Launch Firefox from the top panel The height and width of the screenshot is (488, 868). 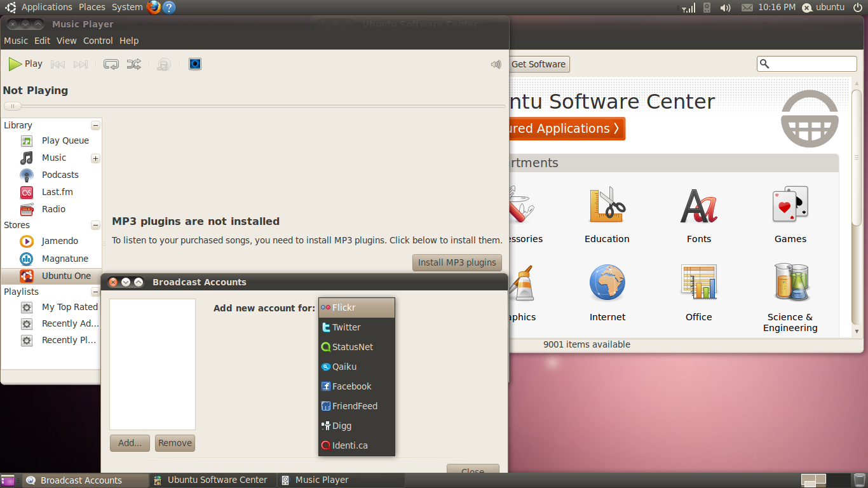[154, 8]
